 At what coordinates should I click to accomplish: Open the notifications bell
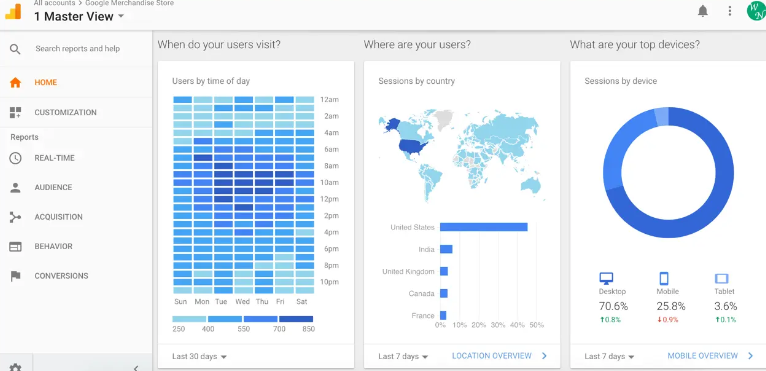tap(702, 11)
